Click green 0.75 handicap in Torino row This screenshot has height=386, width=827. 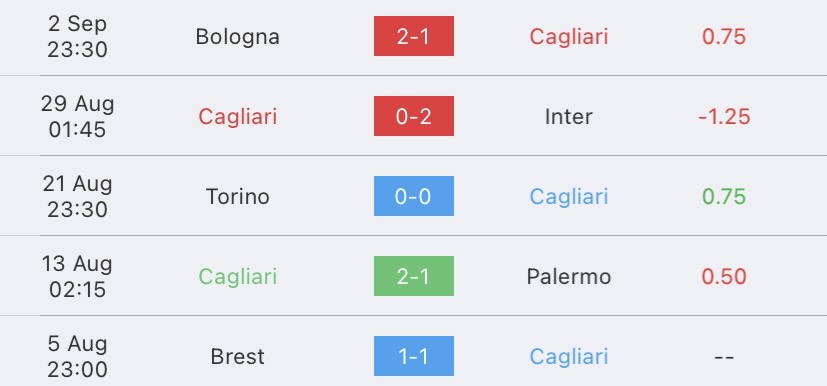pos(724,197)
